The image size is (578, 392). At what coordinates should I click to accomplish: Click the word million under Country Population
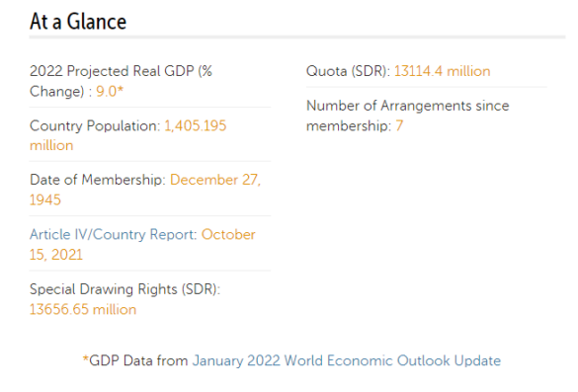(51, 145)
